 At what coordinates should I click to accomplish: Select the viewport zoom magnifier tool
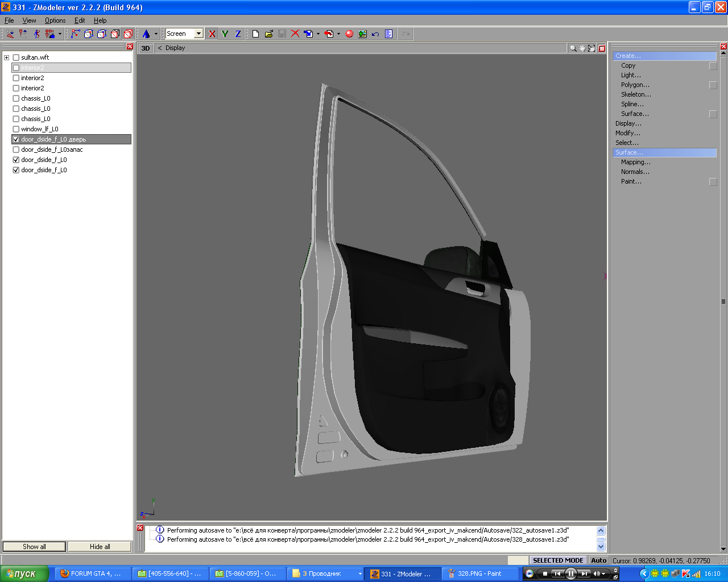(x=573, y=48)
